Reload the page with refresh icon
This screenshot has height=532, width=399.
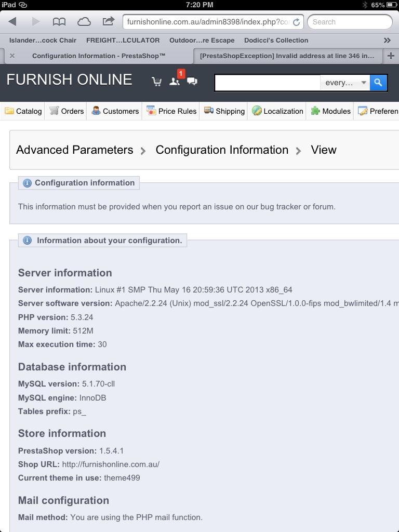[x=296, y=22]
